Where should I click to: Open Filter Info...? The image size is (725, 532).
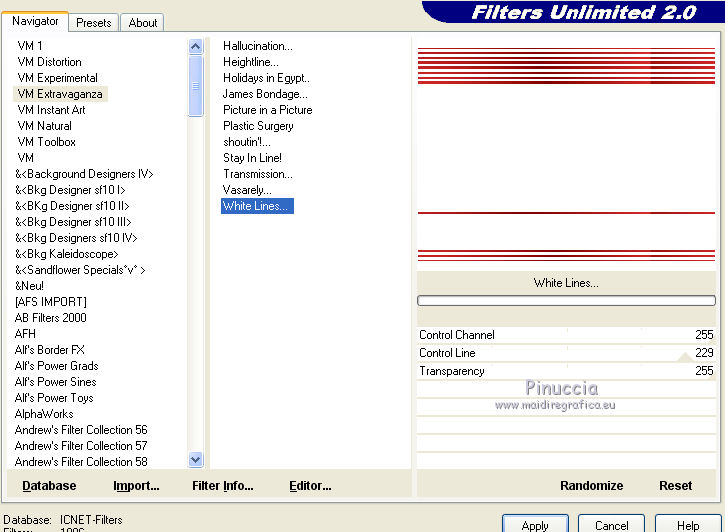[222, 485]
